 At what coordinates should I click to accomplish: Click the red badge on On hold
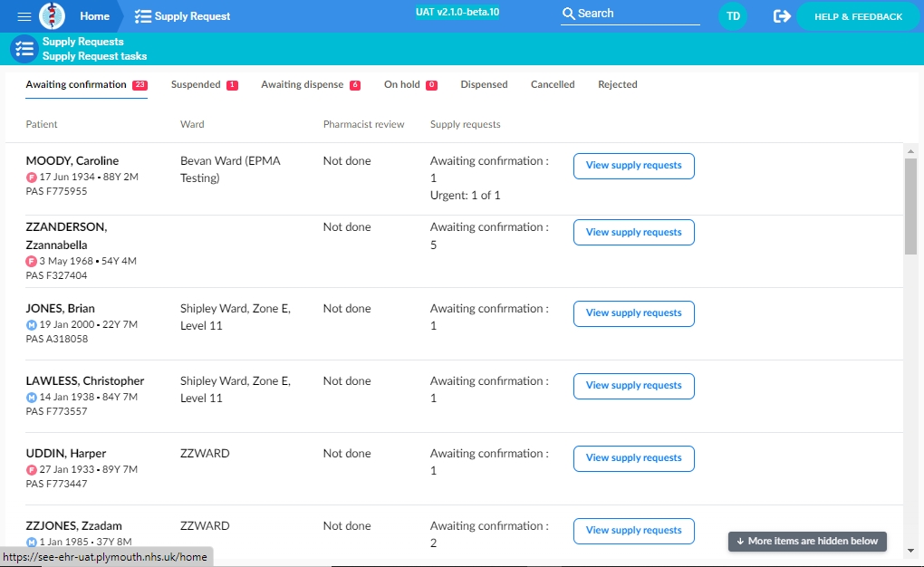click(431, 85)
